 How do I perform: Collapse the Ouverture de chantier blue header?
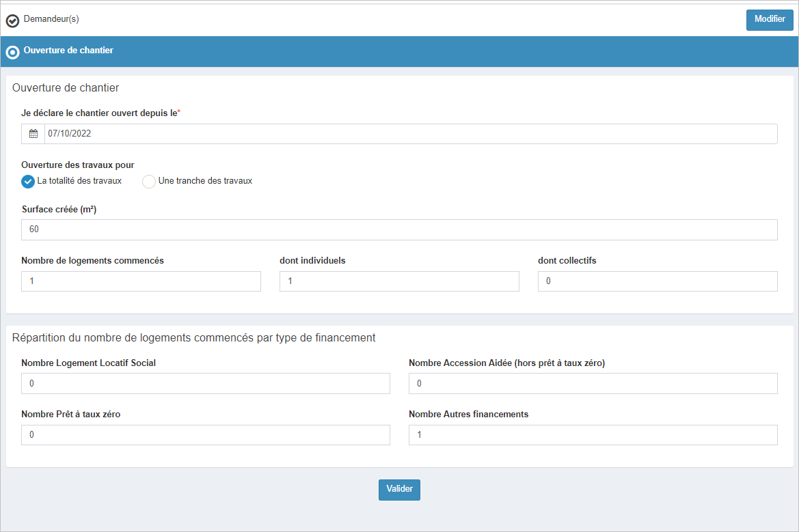[x=68, y=51]
